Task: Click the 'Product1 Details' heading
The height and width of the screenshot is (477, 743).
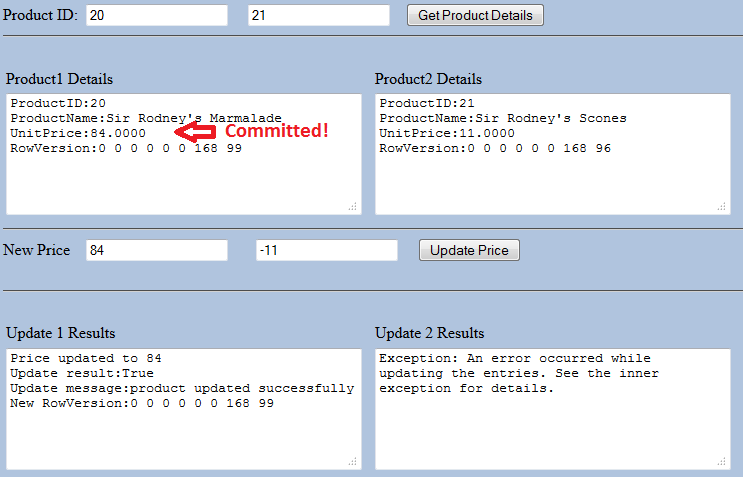Action: 59,79
